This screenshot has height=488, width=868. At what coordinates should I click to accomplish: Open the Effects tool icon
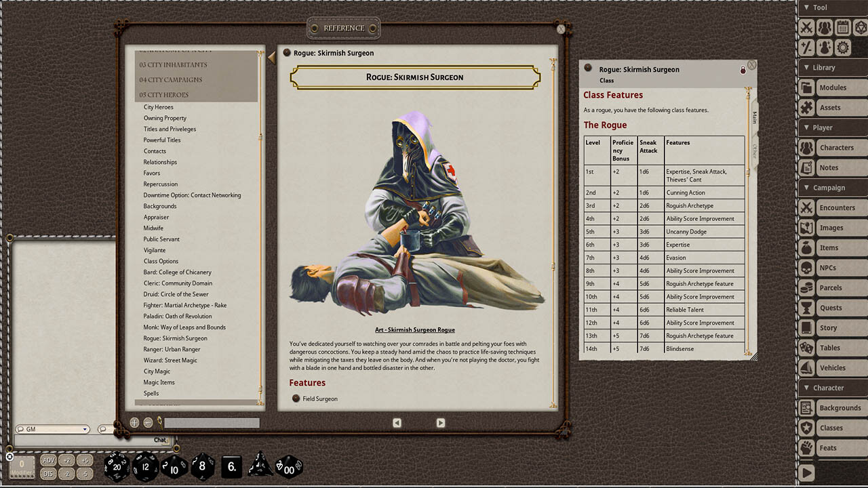click(824, 48)
